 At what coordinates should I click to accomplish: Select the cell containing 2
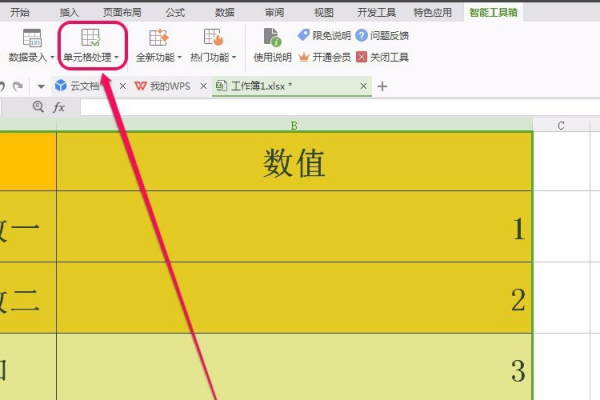[294, 298]
